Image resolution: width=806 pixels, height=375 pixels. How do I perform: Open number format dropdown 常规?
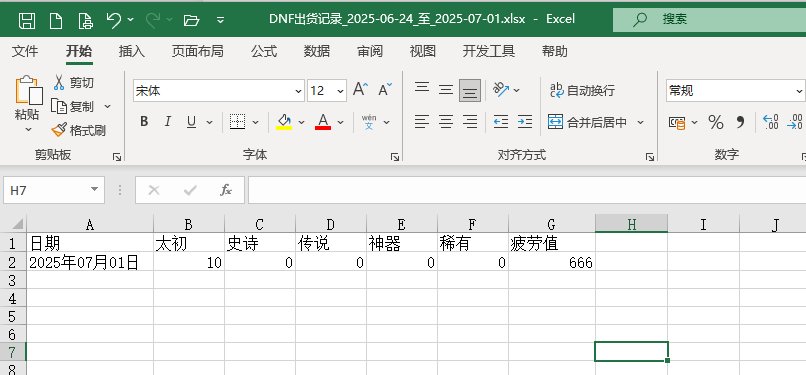799,91
